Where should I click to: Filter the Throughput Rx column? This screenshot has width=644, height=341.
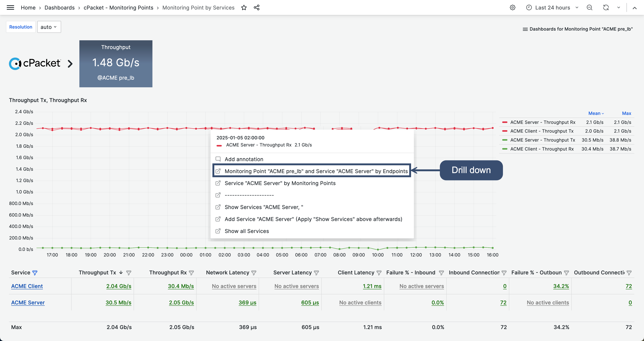(x=192, y=273)
